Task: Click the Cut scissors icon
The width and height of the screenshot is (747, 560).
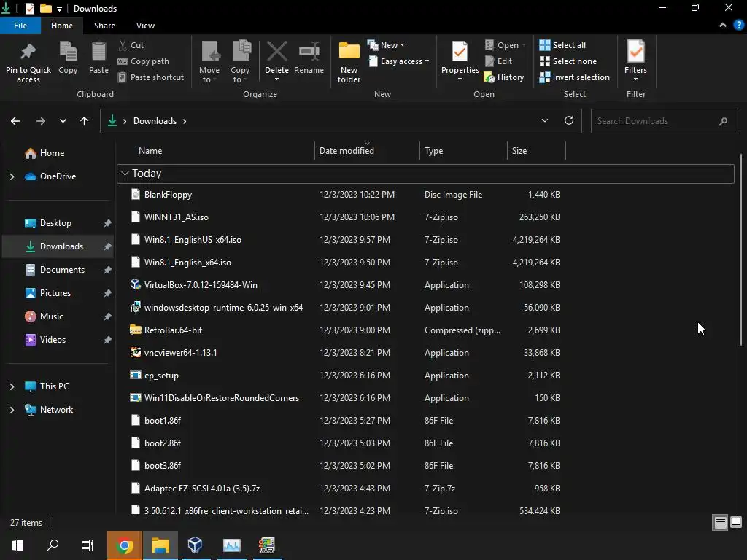Action: [123, 45]
